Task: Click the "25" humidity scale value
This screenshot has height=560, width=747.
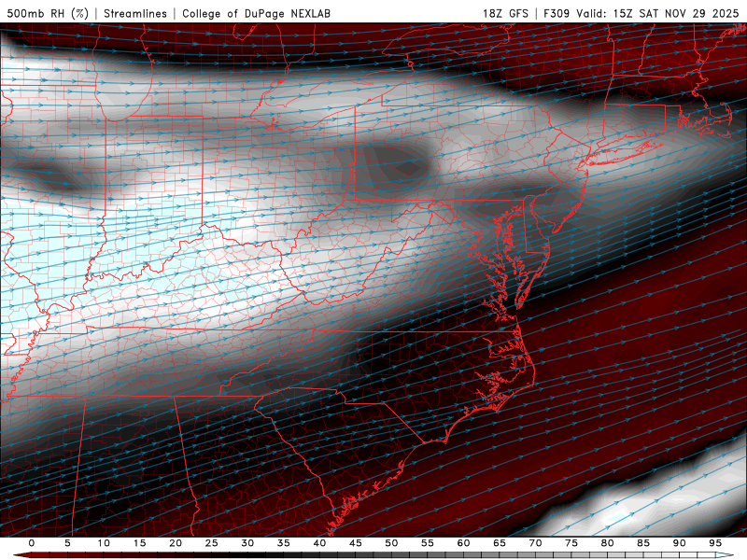Action: pos(212,543)
